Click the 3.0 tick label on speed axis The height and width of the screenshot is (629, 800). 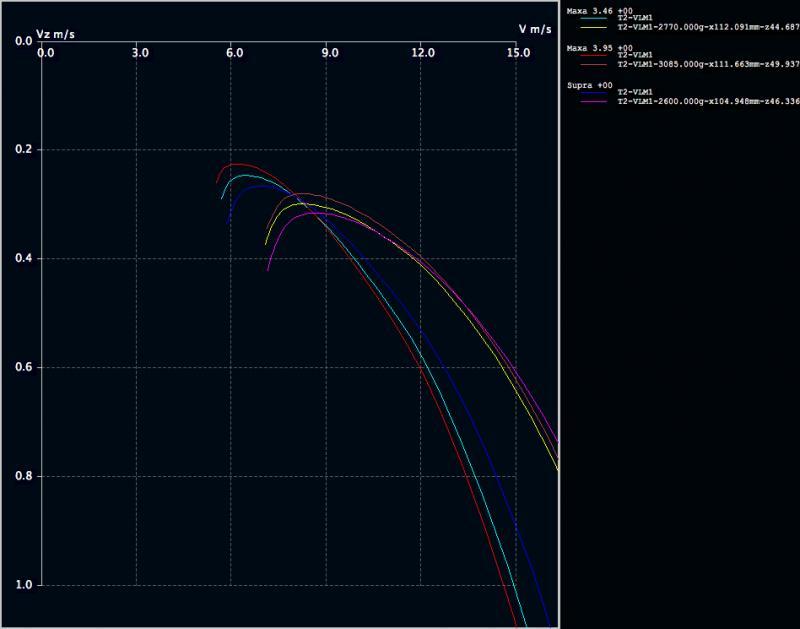pos(140,52)
